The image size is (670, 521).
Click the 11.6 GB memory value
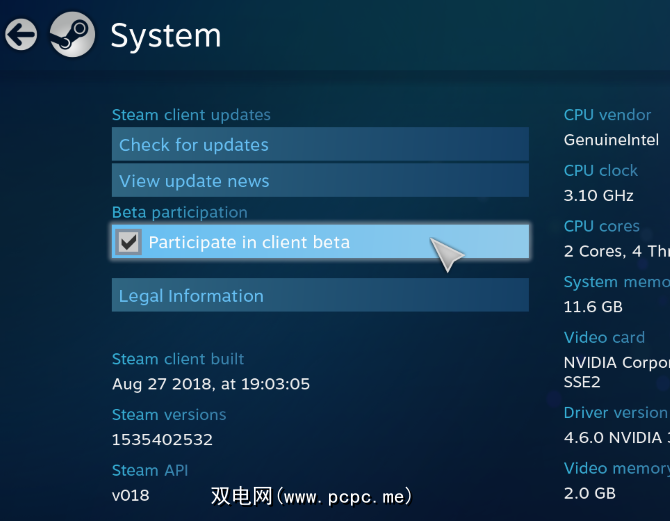[593, 307]
